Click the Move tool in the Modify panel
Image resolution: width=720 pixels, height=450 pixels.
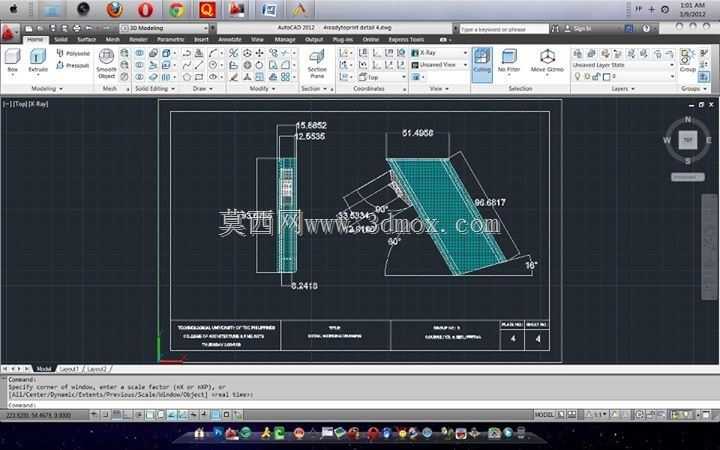(x=259, y=53)
